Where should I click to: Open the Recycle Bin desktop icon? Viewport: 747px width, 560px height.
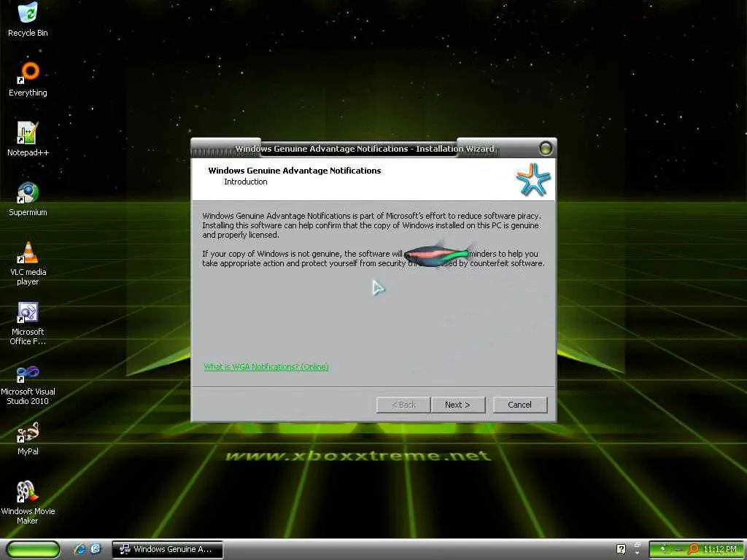[x=28, y=19]
